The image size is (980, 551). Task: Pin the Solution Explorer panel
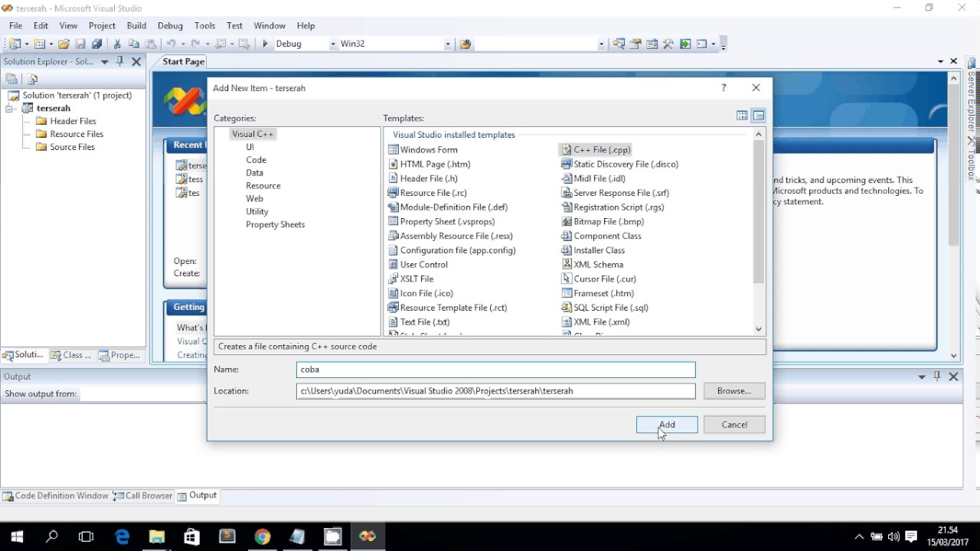pyautogui.click(x=120, y=62)
